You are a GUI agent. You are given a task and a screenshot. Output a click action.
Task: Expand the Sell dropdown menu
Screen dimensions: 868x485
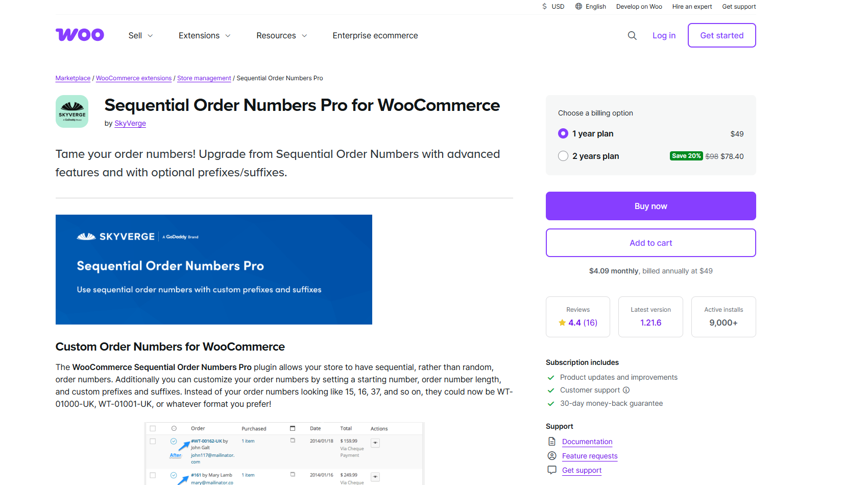[x=140, y=35]
